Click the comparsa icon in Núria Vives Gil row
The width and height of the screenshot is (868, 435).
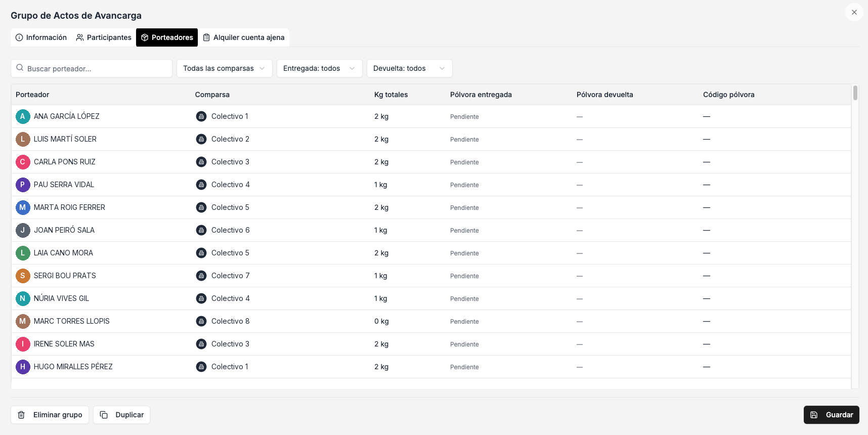coord(201,298)
